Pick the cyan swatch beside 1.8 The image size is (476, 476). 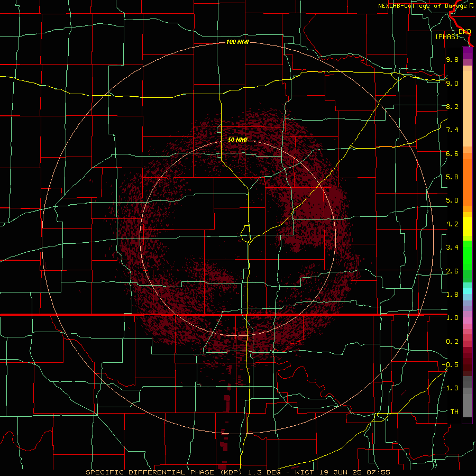(x=467, y=291)
